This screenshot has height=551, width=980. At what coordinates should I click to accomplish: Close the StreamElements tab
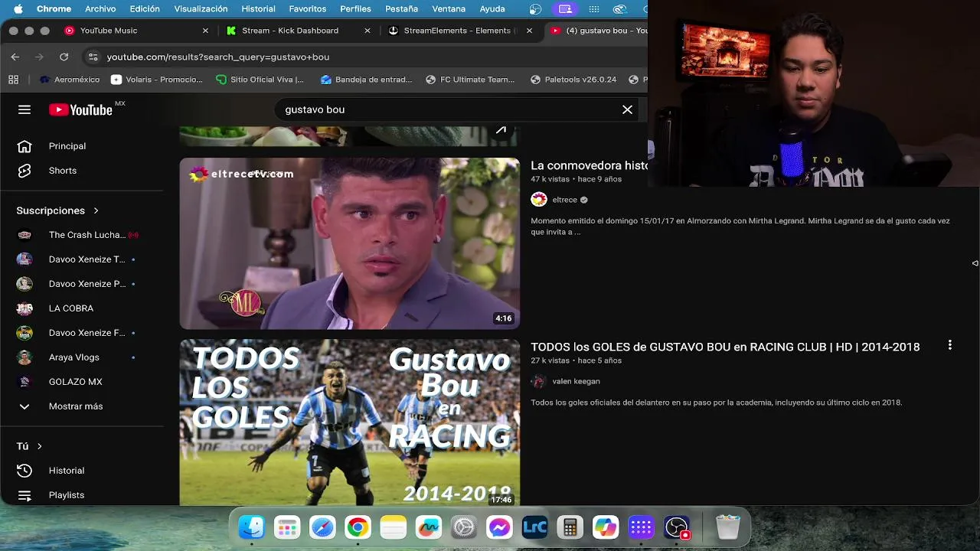click(530, 31)
